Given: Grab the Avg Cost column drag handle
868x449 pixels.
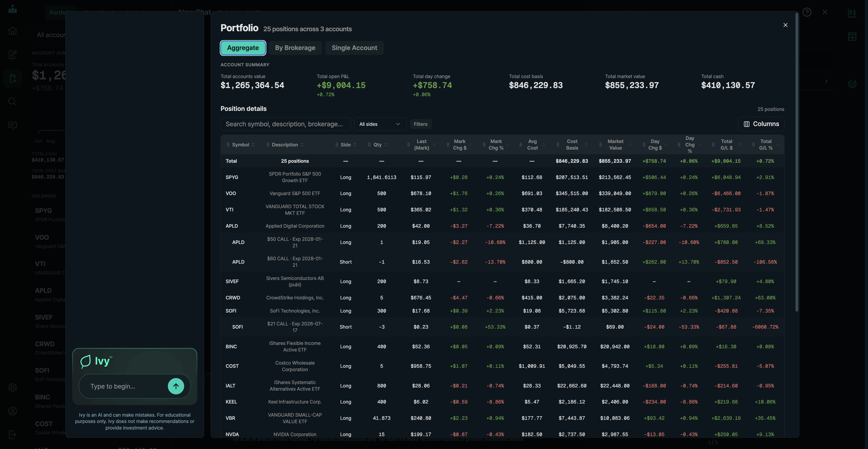Looking at the screenshot, I should 521,145.
